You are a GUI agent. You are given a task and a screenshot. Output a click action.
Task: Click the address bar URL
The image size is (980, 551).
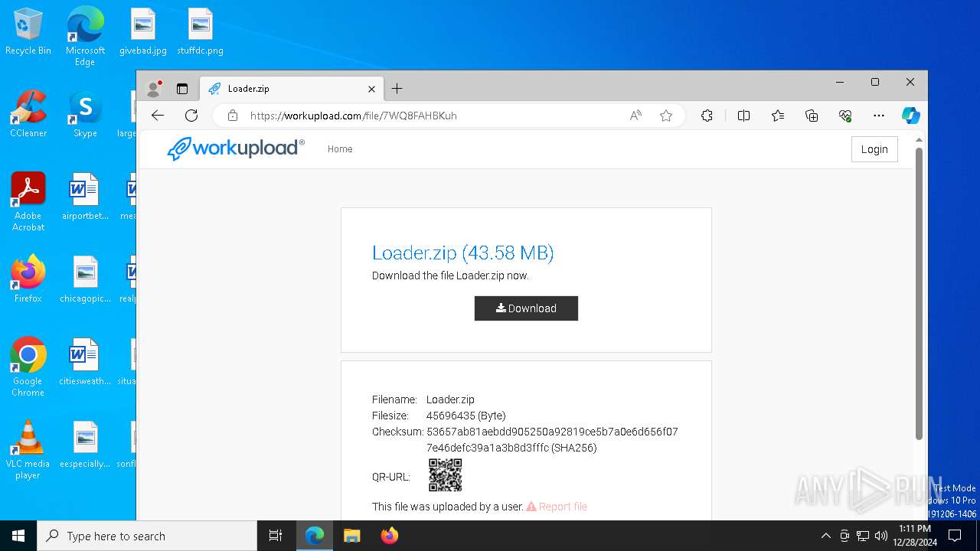(353, 116)
